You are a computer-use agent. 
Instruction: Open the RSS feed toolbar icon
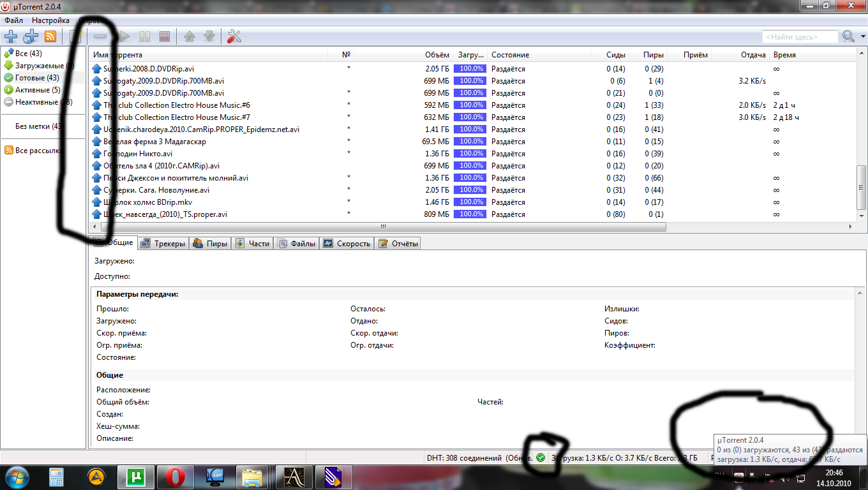(x=50, y=36)
